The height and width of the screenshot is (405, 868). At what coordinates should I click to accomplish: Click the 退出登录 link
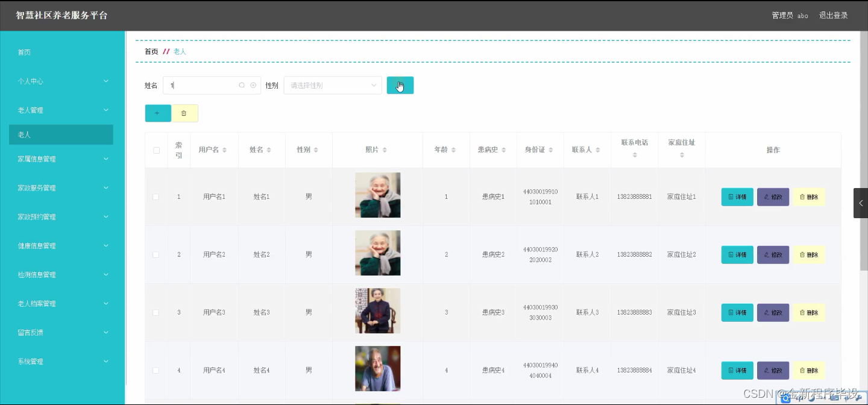[833, 15]
